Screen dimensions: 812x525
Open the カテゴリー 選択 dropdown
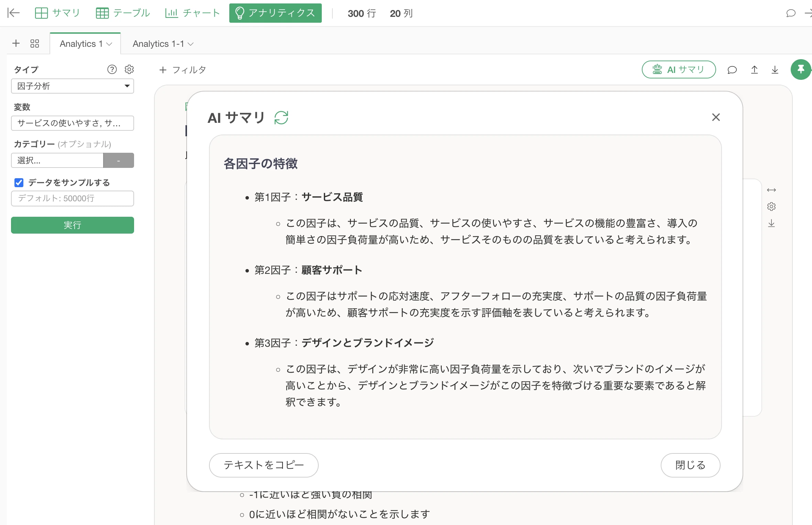pyautogui.click(x=57, y=160)
